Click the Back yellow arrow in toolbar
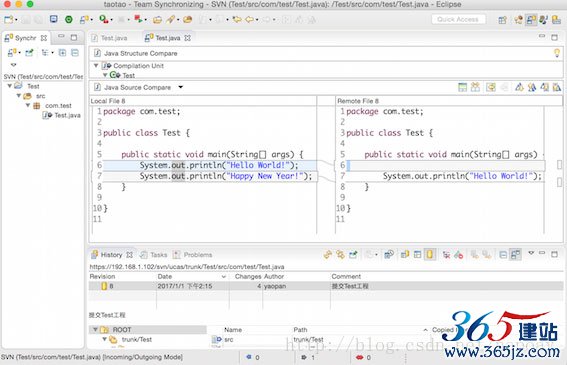The height and width of the screenshot is (365, 567). (x=250, y=19)
